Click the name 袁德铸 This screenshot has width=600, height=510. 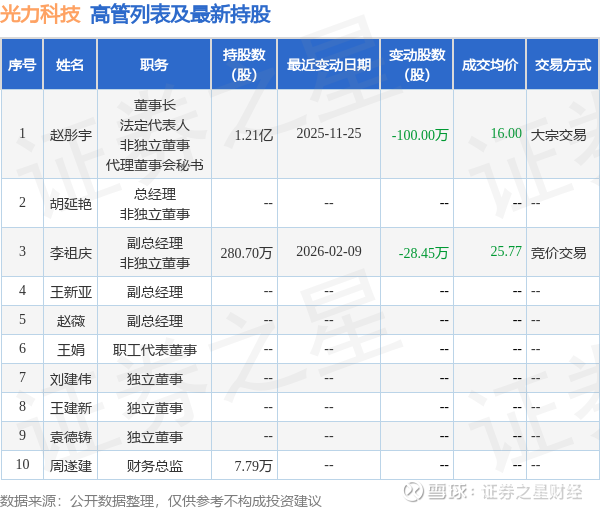(x=71, y=437)
